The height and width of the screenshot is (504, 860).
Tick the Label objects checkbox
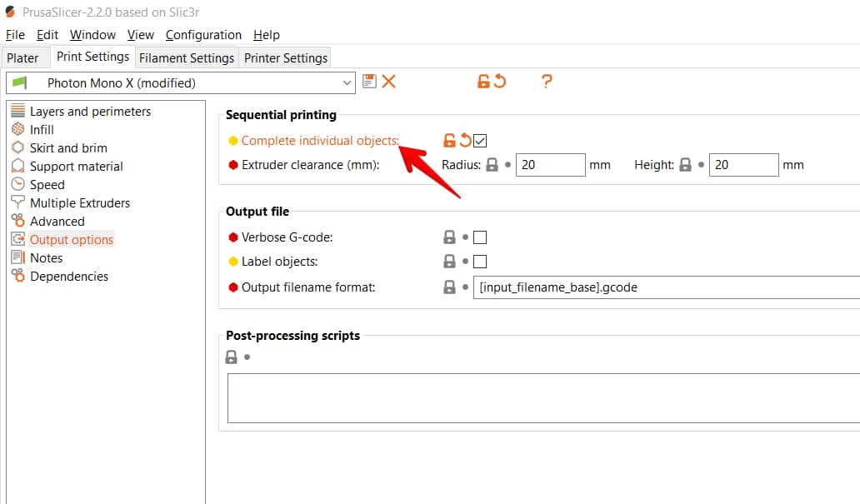[x=480, y=261]
